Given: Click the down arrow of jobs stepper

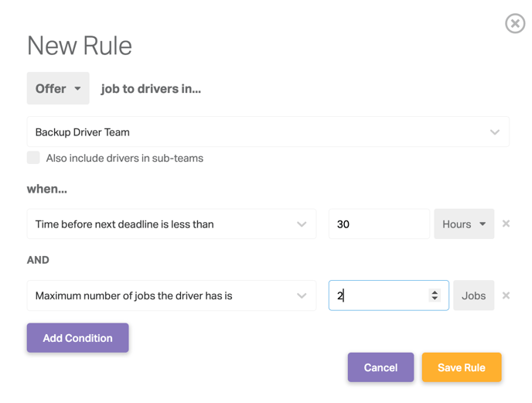Looking at the screenshot, I should coord(435,299).
